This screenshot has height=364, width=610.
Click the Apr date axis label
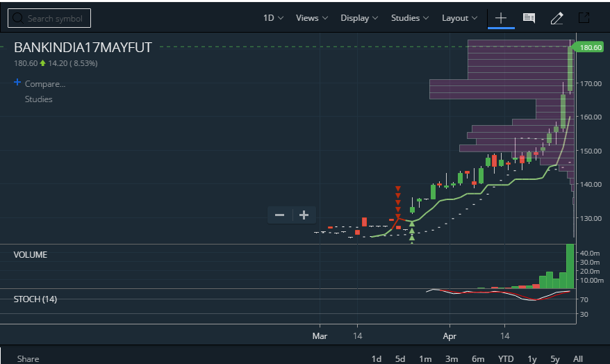[x=450, y=336]
